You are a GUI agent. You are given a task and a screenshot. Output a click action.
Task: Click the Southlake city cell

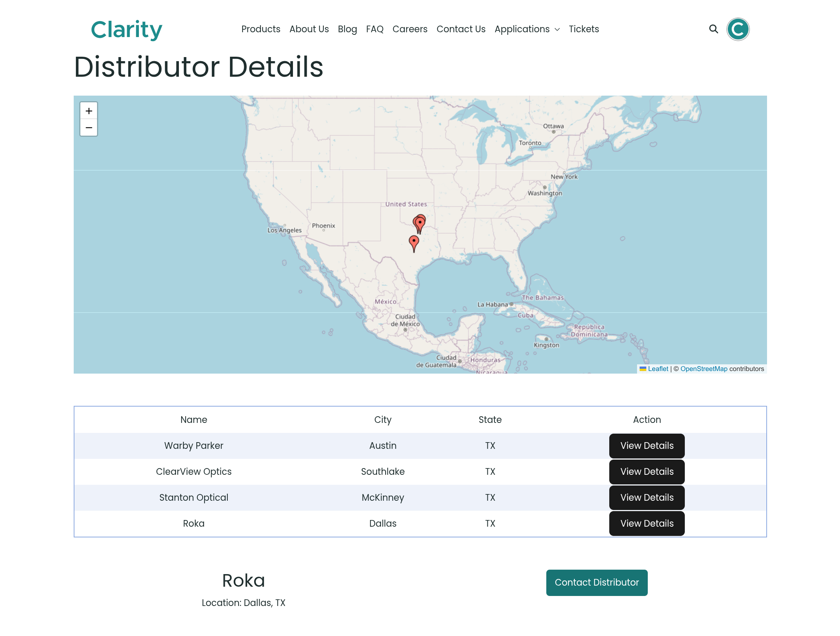click(x=382, y=471)
